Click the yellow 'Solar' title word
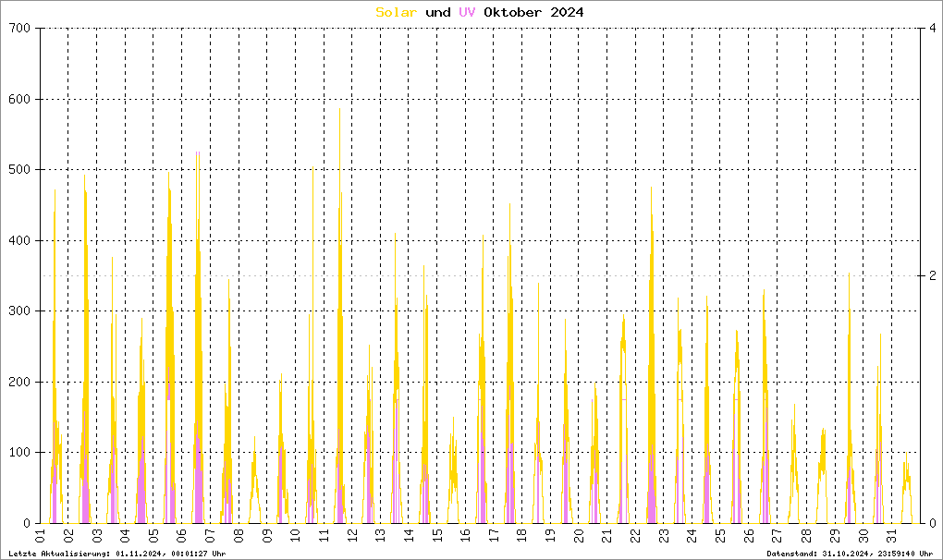Screen dimensions: 943x560 click(x=396, y=12)
